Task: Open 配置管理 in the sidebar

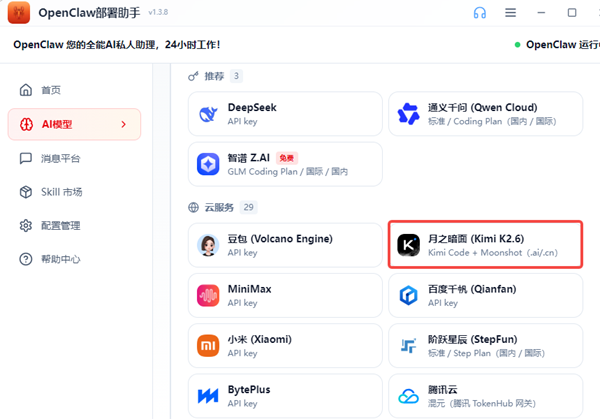Action: pos(74,225)
